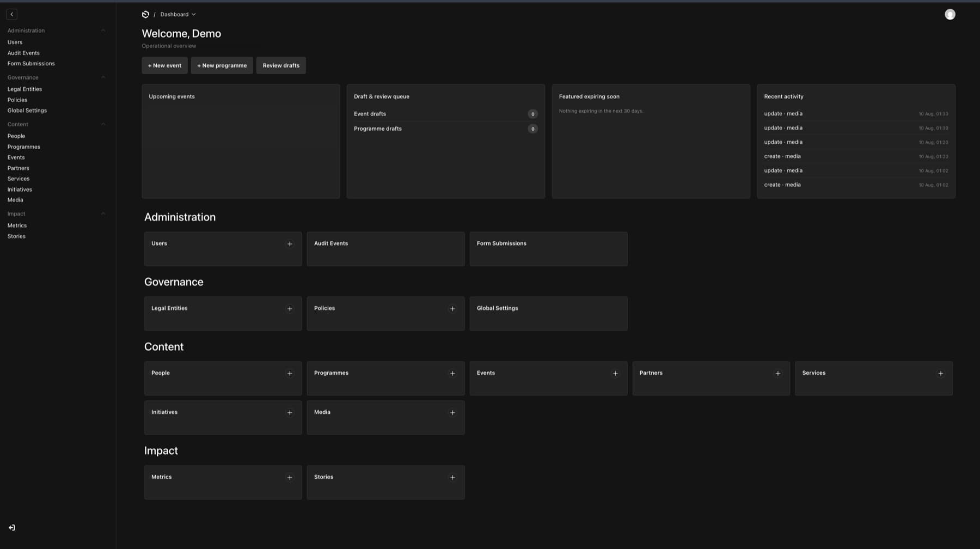Go to Form Submissions in the sidebar
This screenshot has height=549, width=980.
click(31, 64)
